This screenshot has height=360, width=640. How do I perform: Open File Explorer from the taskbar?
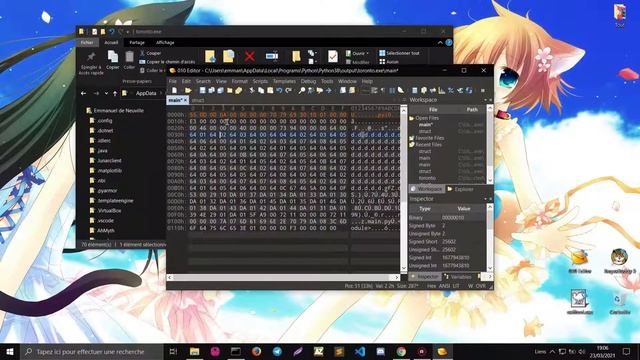194,351
